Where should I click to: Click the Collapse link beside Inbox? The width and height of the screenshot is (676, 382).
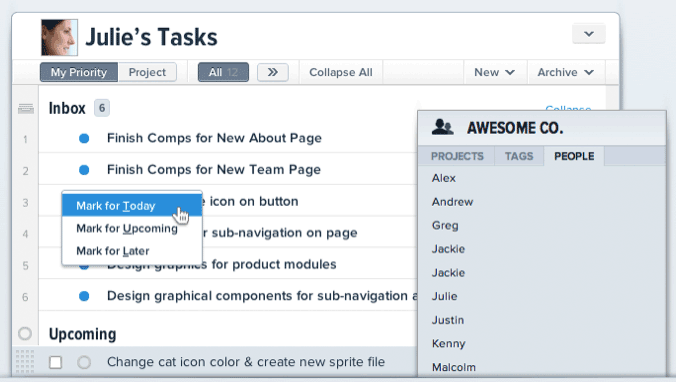568,108
